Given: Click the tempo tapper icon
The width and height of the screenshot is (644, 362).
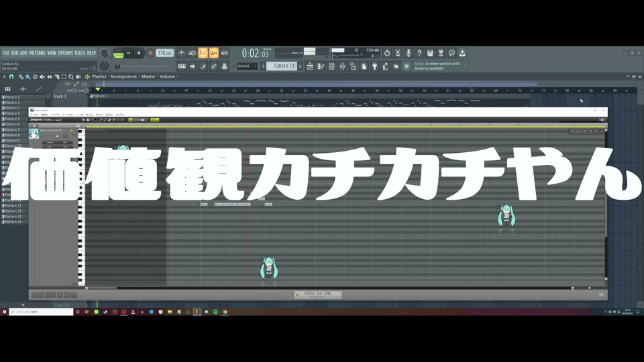Looking at the screenshot, I should [x=385, y=66].
